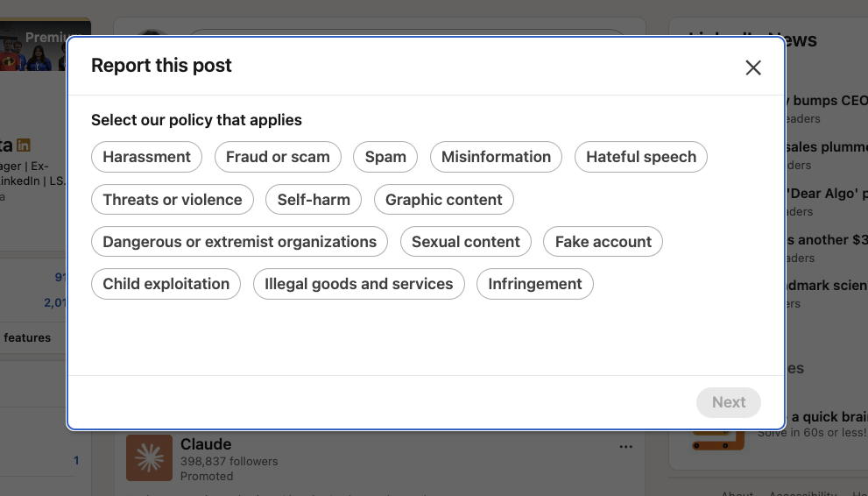Select the Self-harm policy chip
Image resolution: width=868 pixels, height=496 pixels.
pyautogui.click(x=314, y=199)
